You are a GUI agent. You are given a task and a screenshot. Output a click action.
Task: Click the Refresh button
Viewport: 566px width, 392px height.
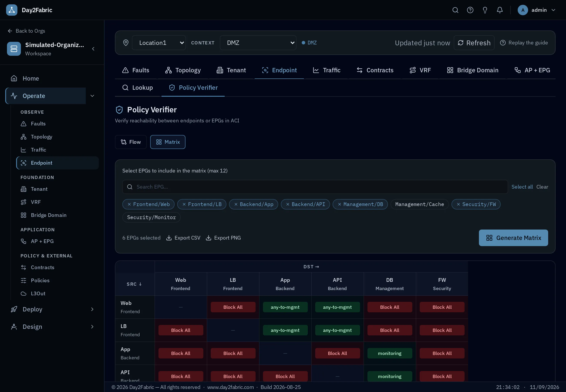click(474, 43)
